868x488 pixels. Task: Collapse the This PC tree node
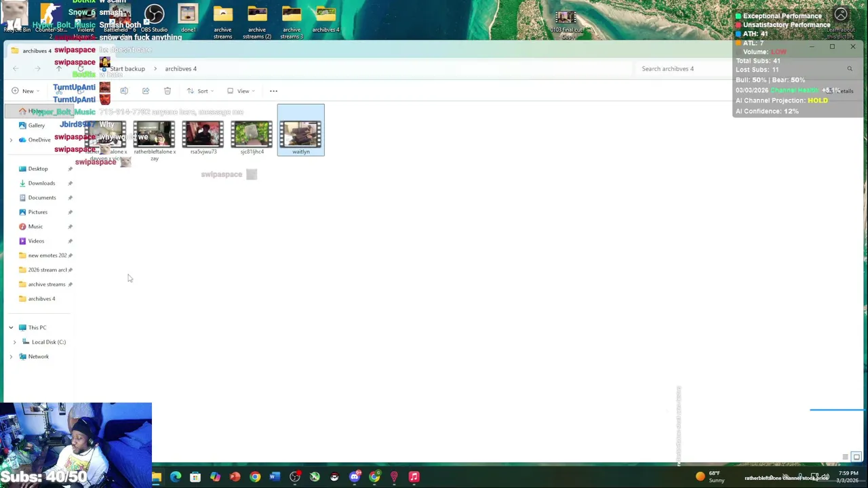point(11,327)
